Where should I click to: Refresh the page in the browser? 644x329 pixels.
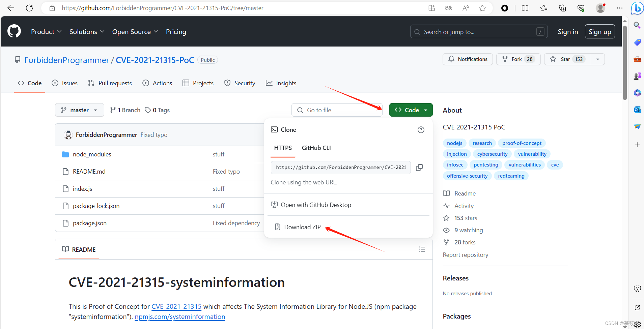point(29,8)
